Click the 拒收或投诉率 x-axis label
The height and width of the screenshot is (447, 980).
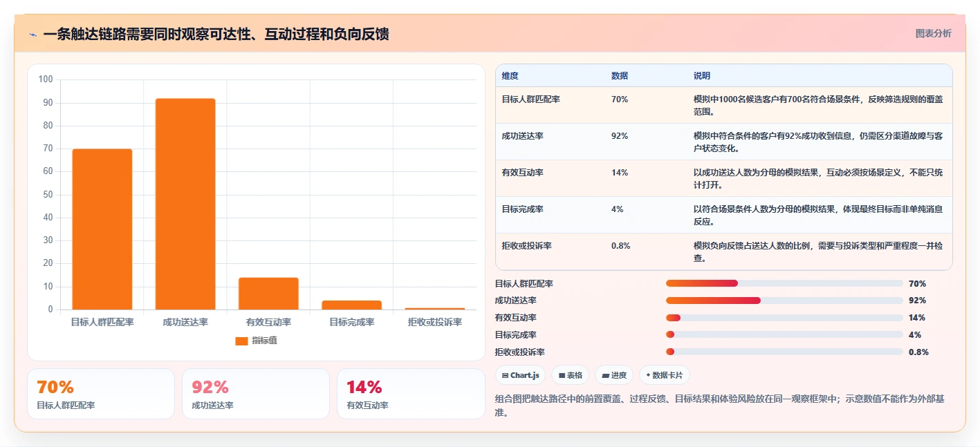435,322
